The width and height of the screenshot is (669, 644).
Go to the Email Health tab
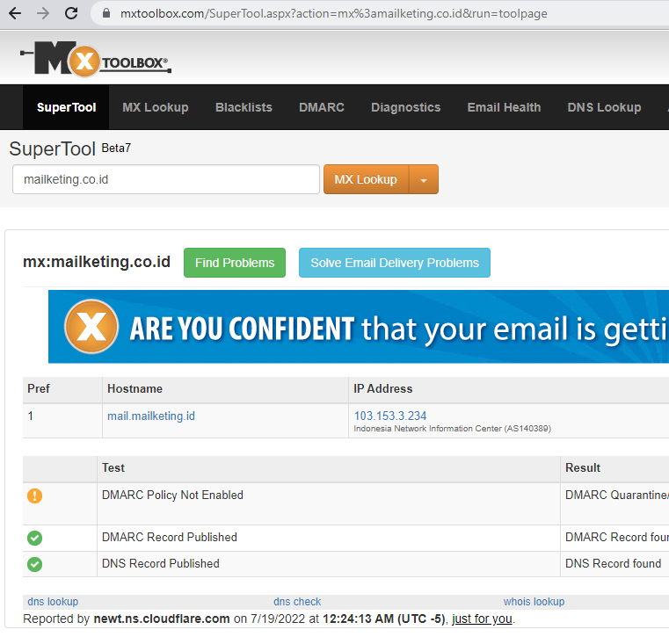[504, 107]
